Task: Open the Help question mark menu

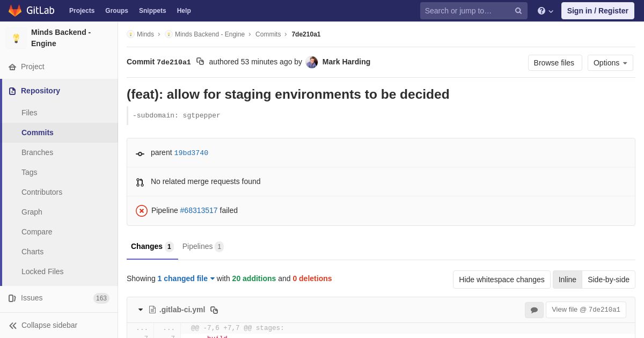Action: pos(545,11)
